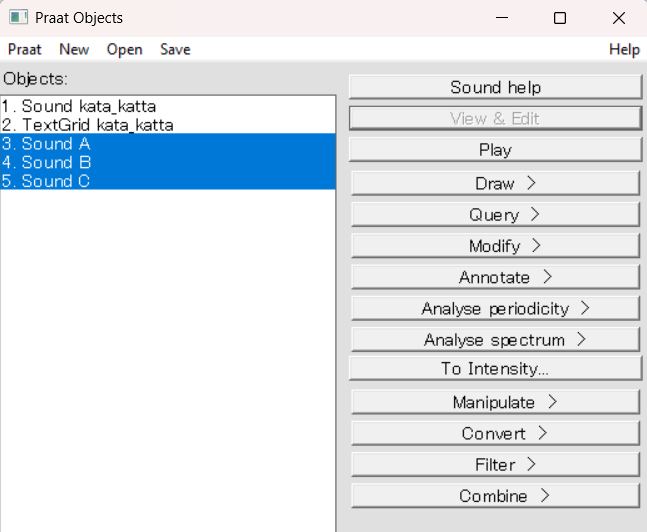Open the Help menu

coord(624,50)
